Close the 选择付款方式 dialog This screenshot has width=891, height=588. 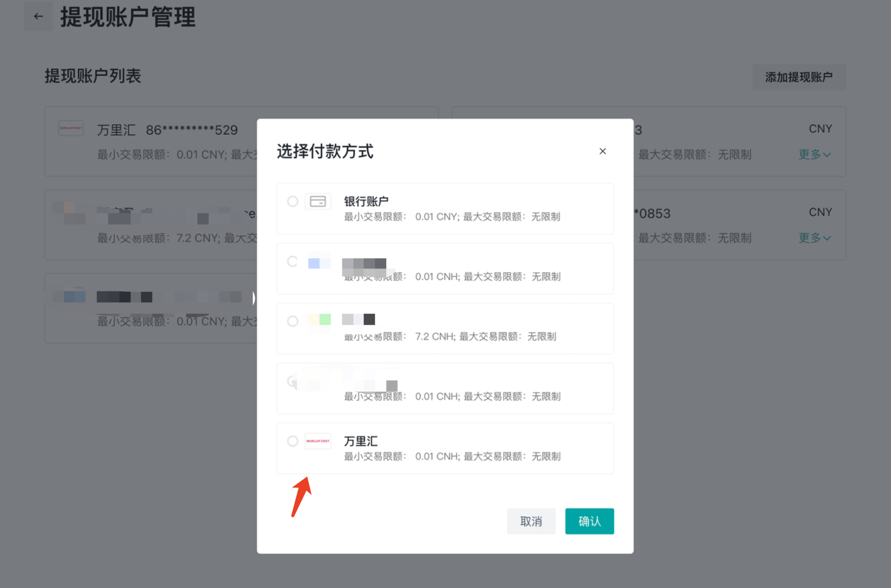tap(602, 151)
